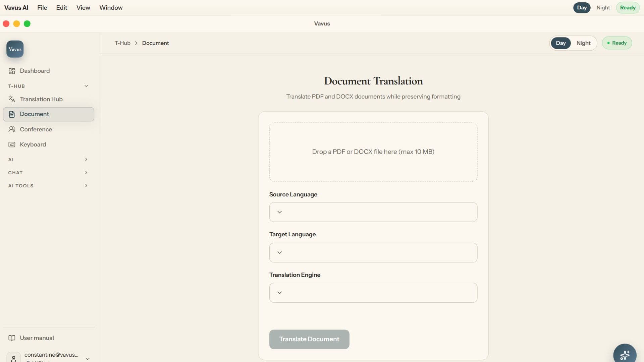Image resolution: width=644 pixels, height=362 pixels.
Task: Click the green maximize window button
Action: pos(27,24)
